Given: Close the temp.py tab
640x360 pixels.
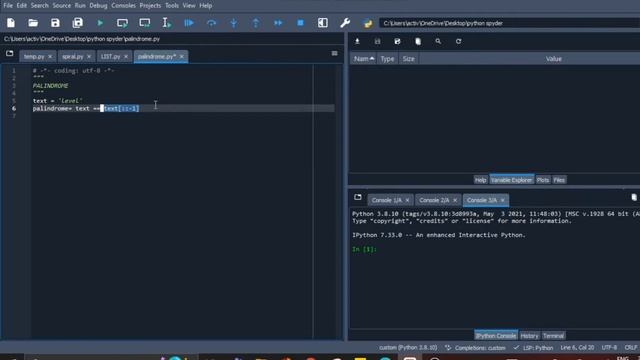Looking at the screenshot, I should point(50,56).
